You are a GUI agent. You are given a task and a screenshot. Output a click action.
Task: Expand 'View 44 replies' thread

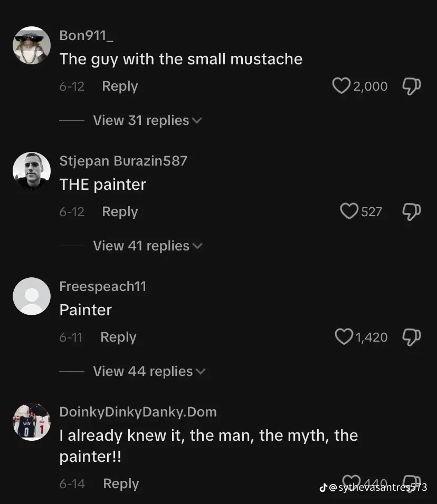[x=148, y=371]
